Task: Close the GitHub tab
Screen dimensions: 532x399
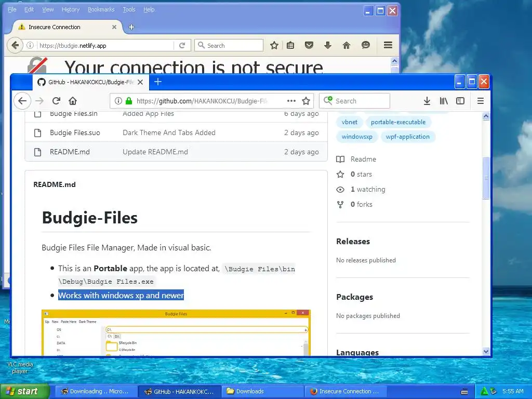Action: coord(140,82)
